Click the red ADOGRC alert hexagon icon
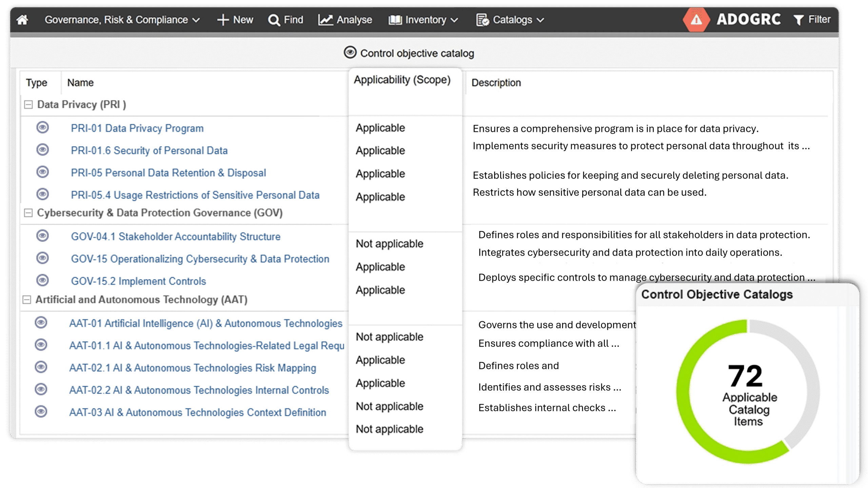The image size is (868, 488). (696, 20)
